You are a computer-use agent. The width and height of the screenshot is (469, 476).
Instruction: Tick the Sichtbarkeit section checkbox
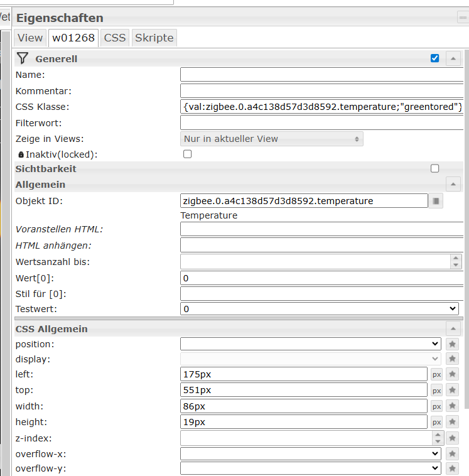tap(435, 168)
